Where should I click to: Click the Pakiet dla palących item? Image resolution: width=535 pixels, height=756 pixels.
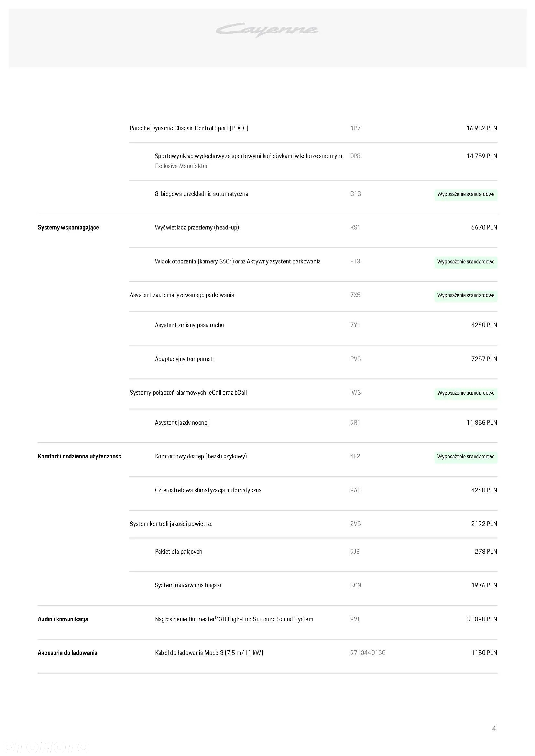(x=179, y=552)
